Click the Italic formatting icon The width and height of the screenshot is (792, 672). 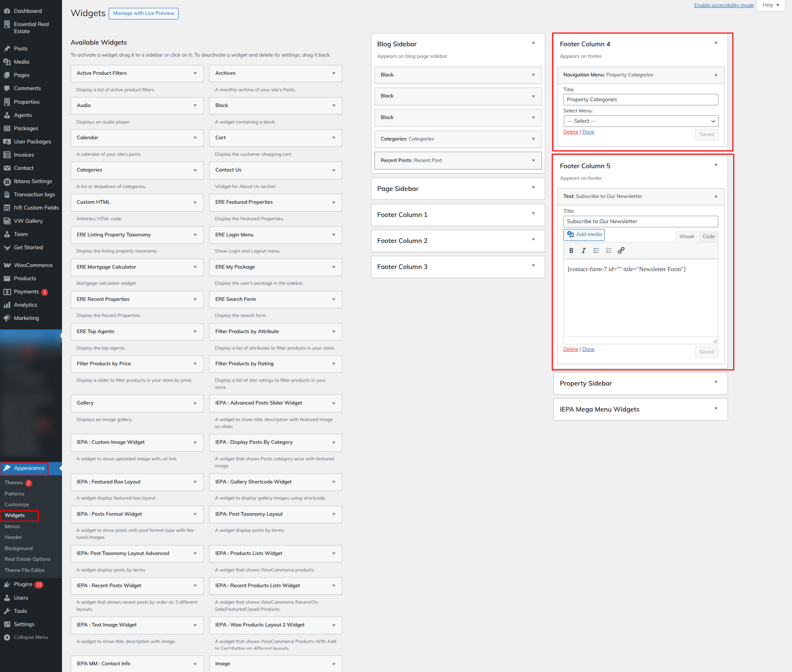[x=584, y=250]
